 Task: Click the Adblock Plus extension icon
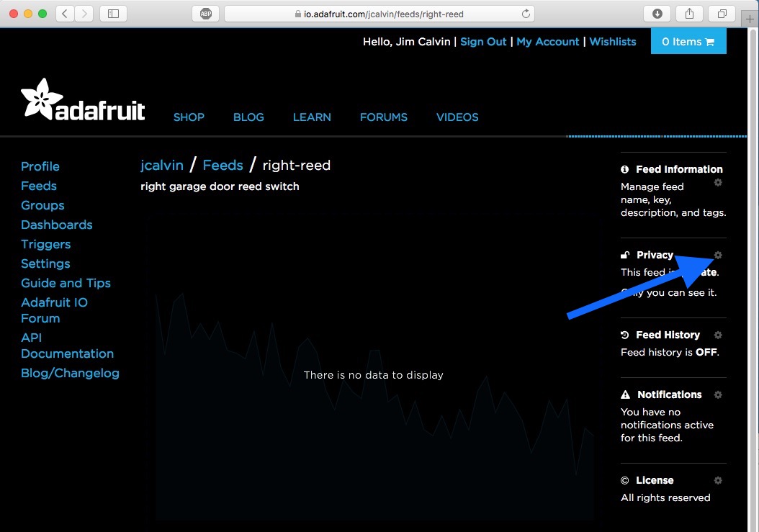pos(206,14)
